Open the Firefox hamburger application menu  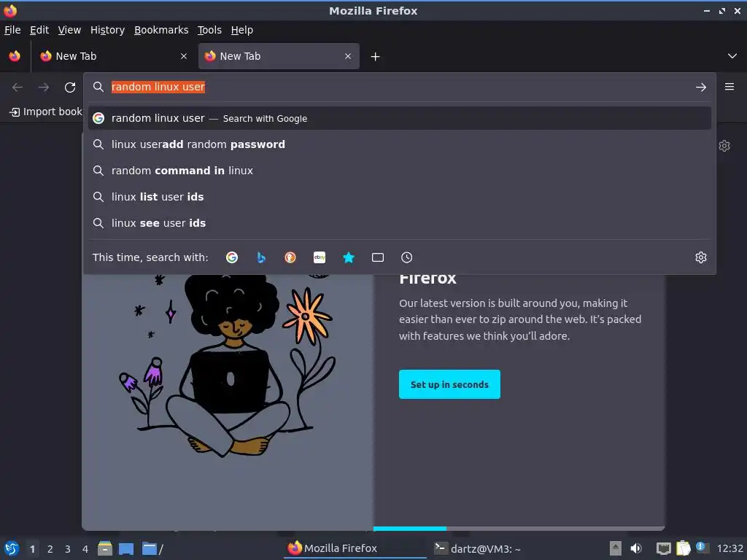coord(729,87)
